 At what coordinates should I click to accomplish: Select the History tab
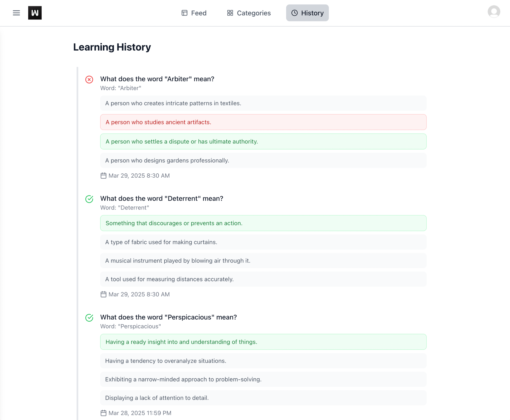(x=307, y=13)
